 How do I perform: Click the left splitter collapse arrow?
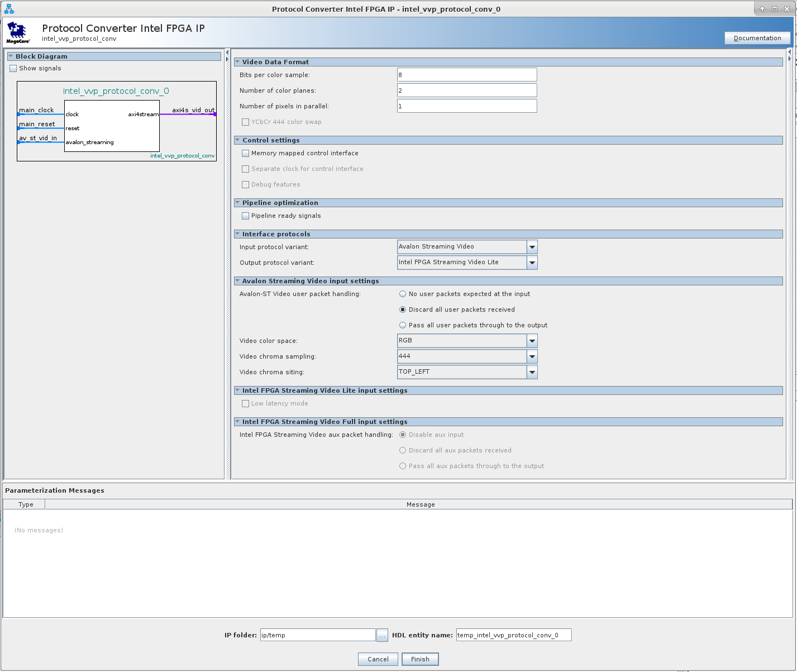[x=227, y=53]
